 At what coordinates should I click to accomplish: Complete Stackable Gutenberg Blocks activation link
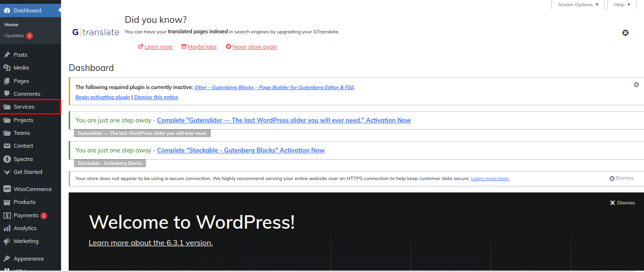coord(241,150)
